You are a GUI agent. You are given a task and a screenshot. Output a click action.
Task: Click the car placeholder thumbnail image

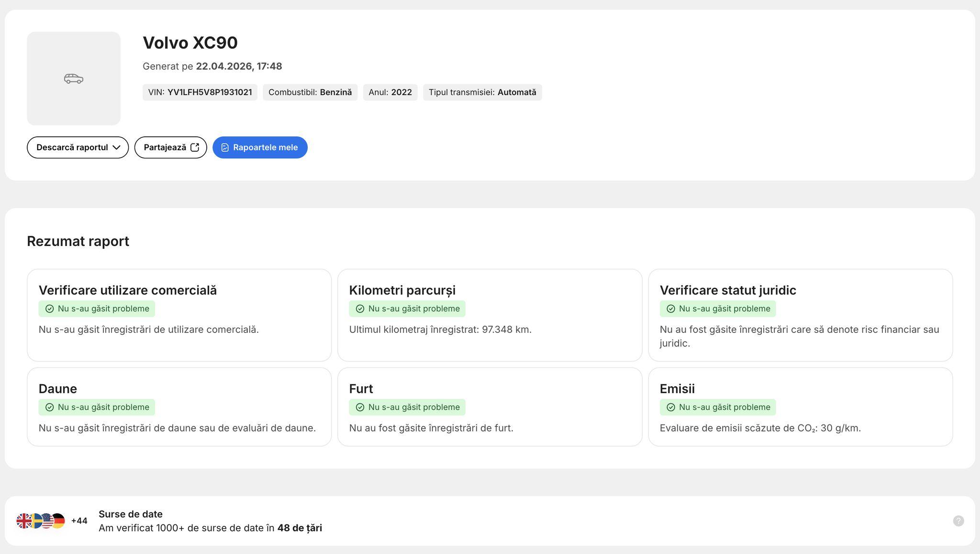coord(74,78)
